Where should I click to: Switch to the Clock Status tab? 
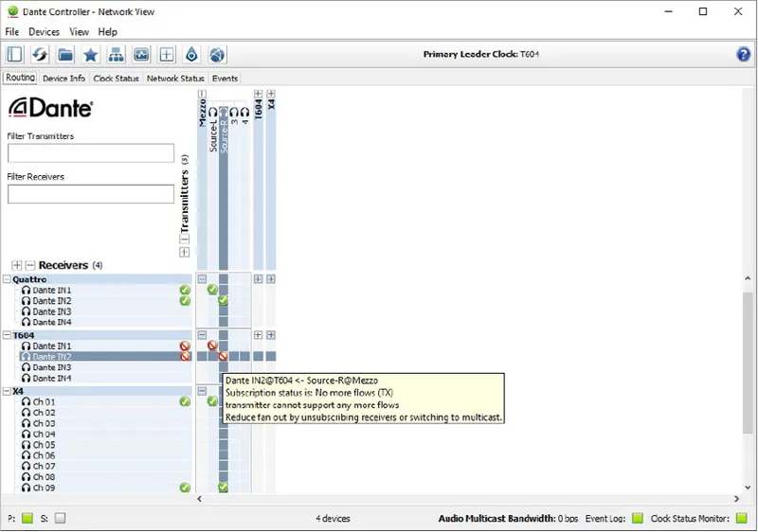(116, 79)
